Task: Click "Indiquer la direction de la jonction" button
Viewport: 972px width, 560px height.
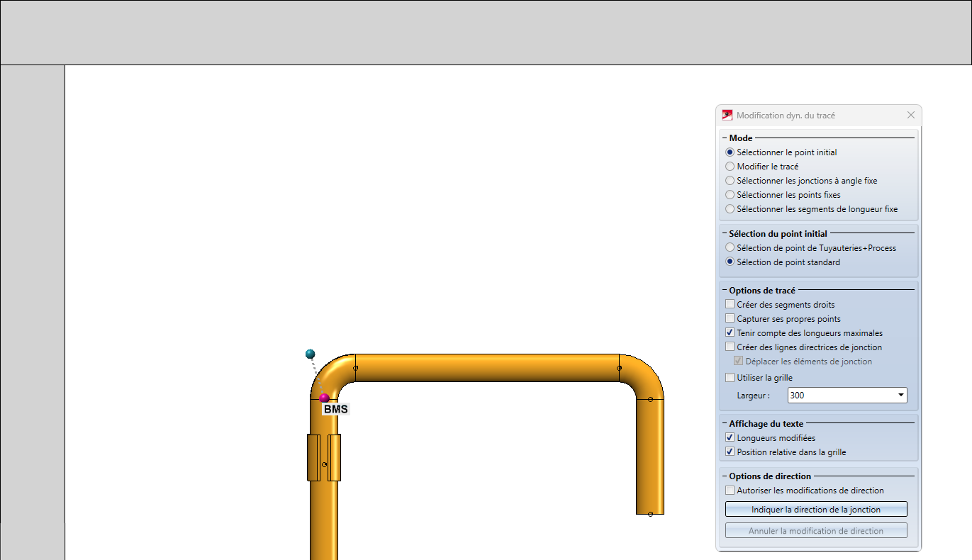Action: (x=816, y=510)
